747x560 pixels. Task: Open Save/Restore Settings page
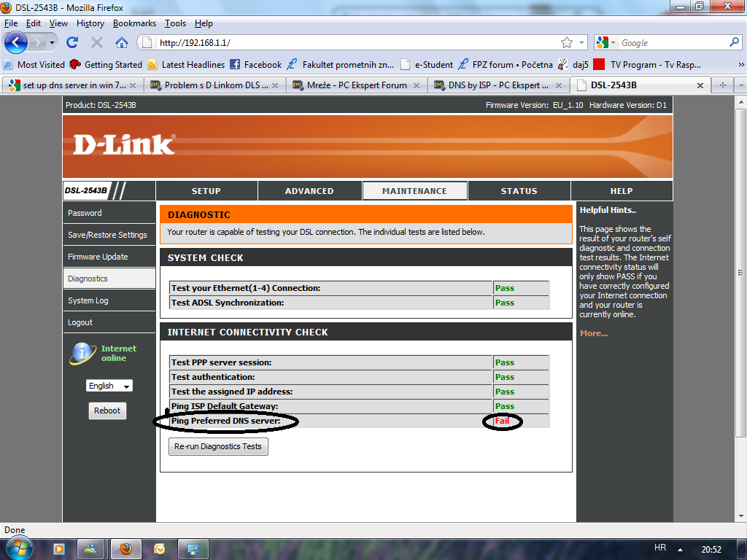click(x=109, y=235)
